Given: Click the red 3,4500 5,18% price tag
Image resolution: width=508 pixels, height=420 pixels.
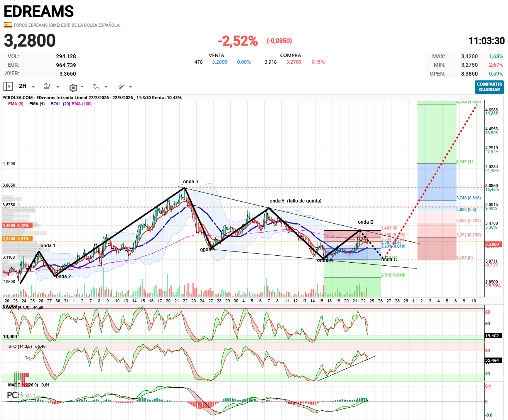Looking at the screenshot, I should click(x=17, y=226).
